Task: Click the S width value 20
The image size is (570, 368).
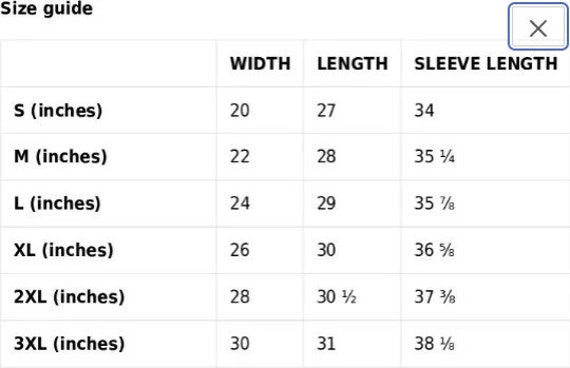Action: click(x=240, y=111)
